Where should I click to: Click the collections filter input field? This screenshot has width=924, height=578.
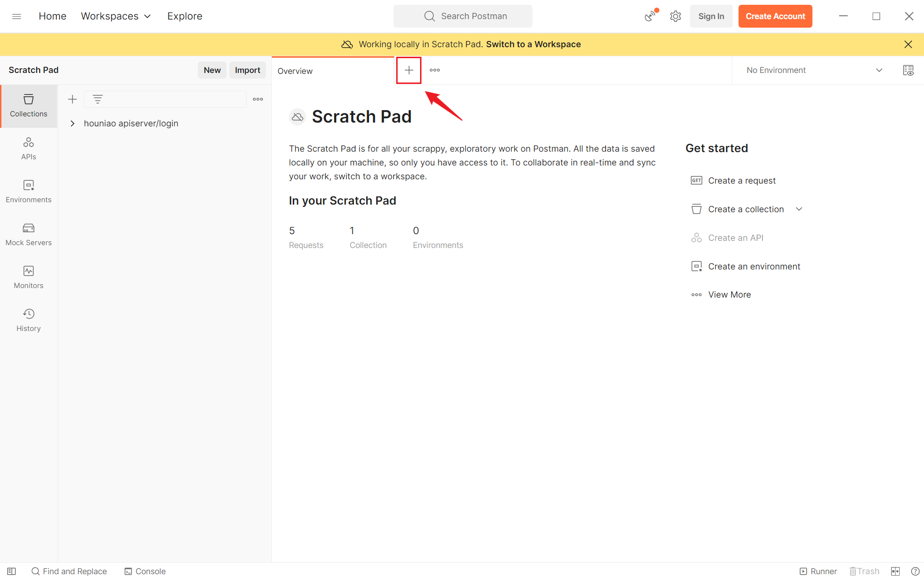[x=165, y=99]
